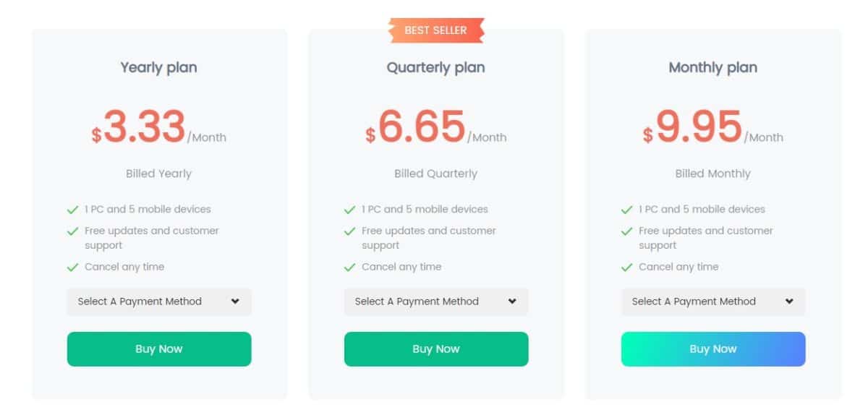The image size is (868, 415).
Task: Open Monthly plan payment method dropdown
Action: point(713,301)
